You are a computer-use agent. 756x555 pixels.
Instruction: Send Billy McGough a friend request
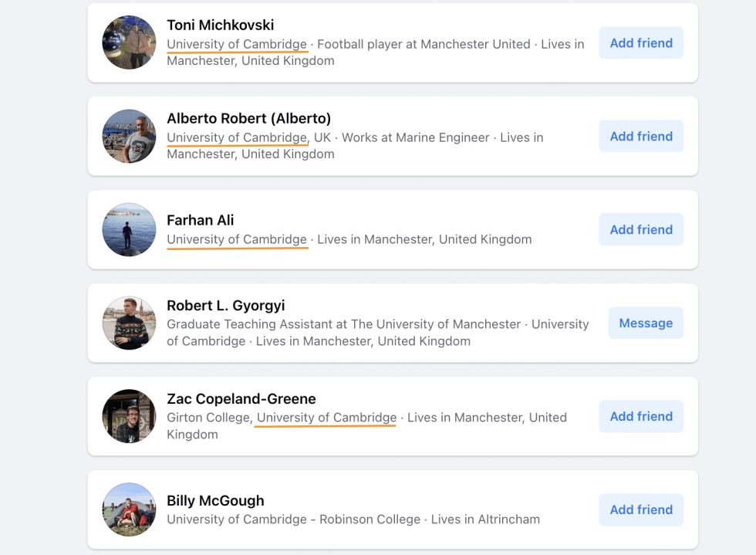click(641, 509)
